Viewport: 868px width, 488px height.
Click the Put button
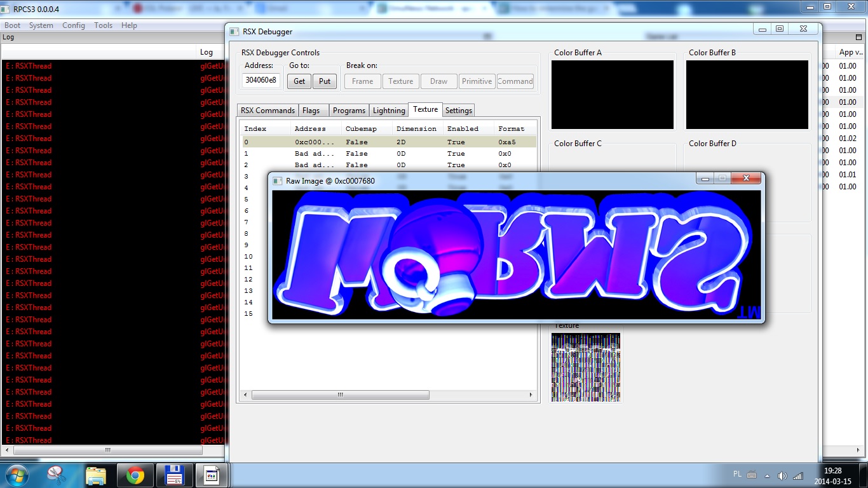(325, 81)
